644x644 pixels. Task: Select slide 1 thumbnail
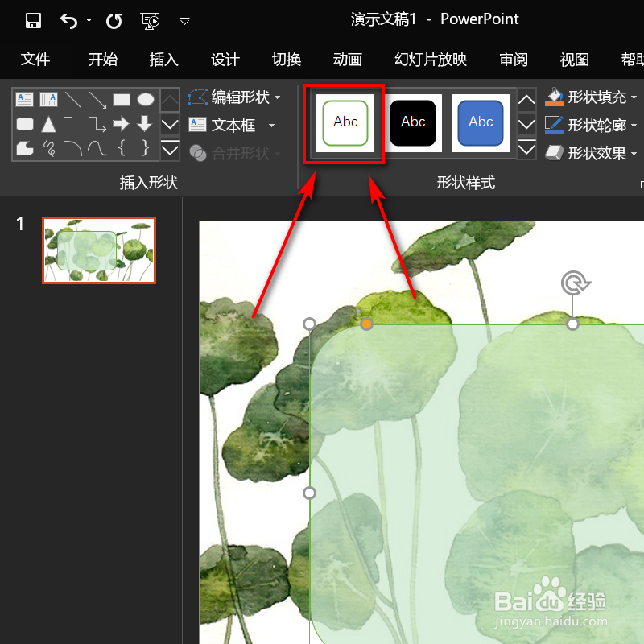click(x=99, y=250)
